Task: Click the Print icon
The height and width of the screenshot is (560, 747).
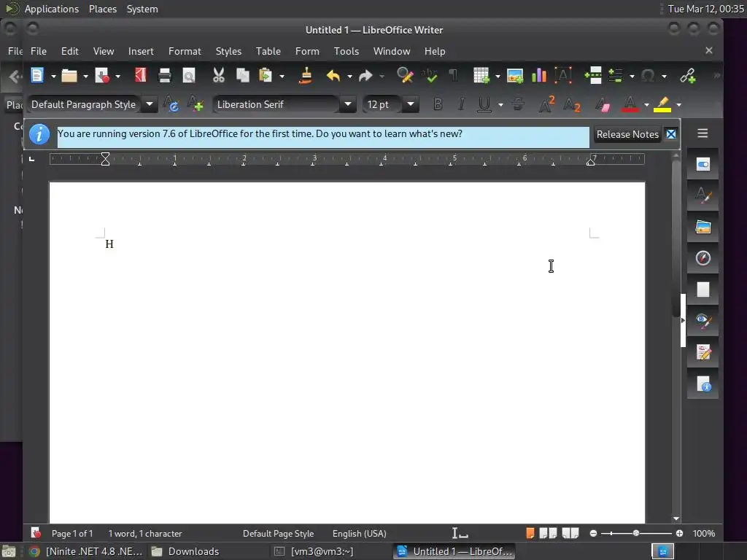Action: 165,75
